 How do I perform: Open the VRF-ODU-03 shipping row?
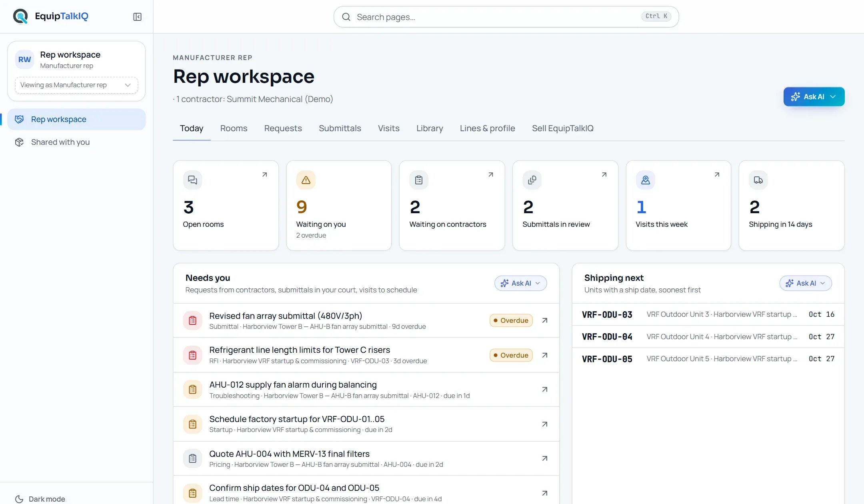coord(708,314)
